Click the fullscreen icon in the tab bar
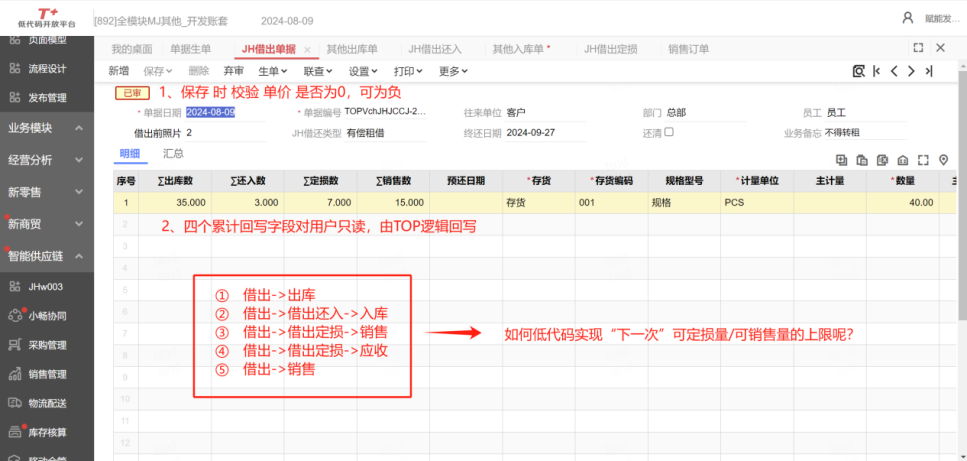This screenshot has height=461, width=967. point(918,48)
